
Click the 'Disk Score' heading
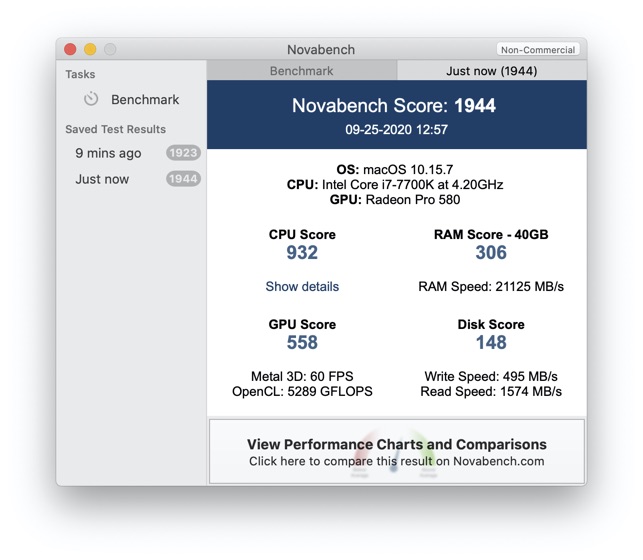[491, 324]
